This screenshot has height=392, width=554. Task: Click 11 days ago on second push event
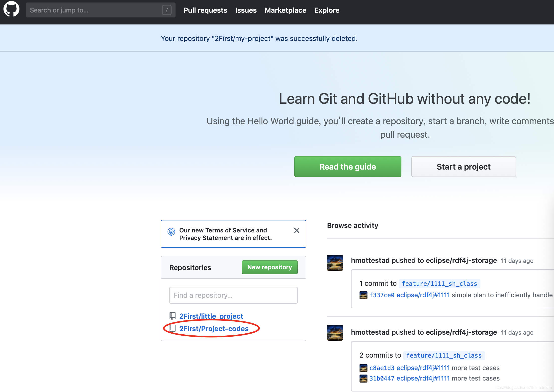pyautogui.click(x=517, y=333)
